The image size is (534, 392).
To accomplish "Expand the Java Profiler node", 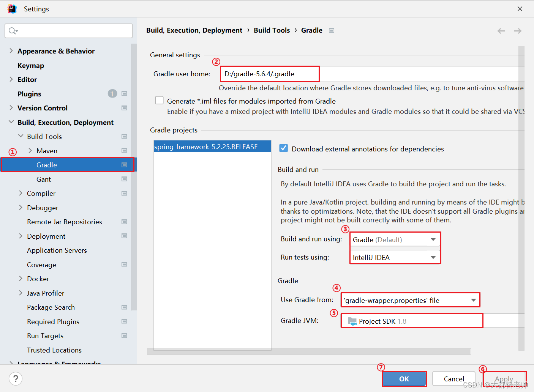I will (21, 293).
